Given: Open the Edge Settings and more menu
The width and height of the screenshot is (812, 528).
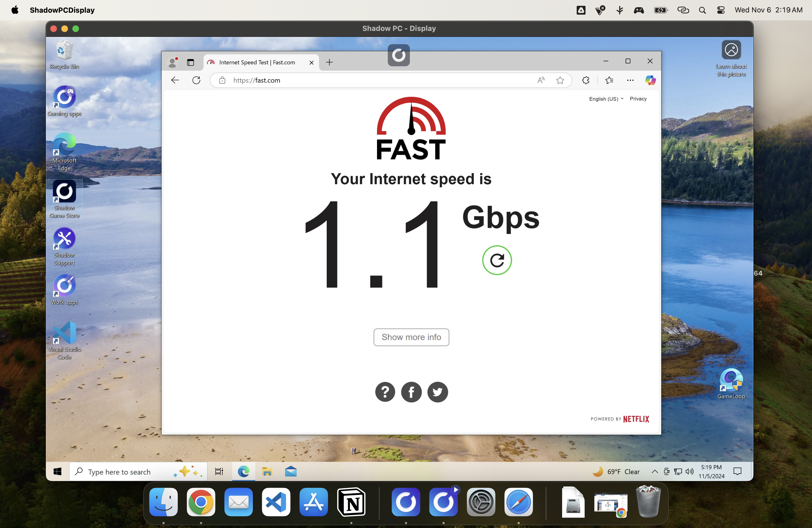Looking at the screenshot, I should click(x=630, y=80).
